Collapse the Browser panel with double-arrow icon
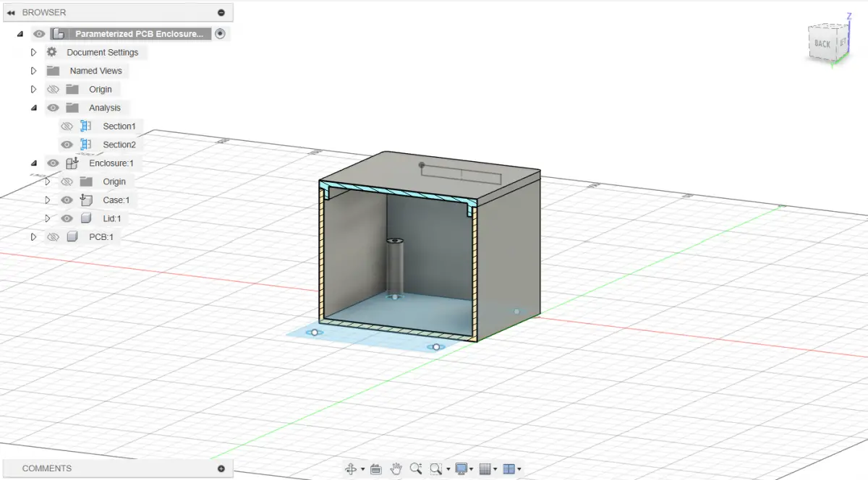Screen dimensions: 868x480 coord(10,12)
